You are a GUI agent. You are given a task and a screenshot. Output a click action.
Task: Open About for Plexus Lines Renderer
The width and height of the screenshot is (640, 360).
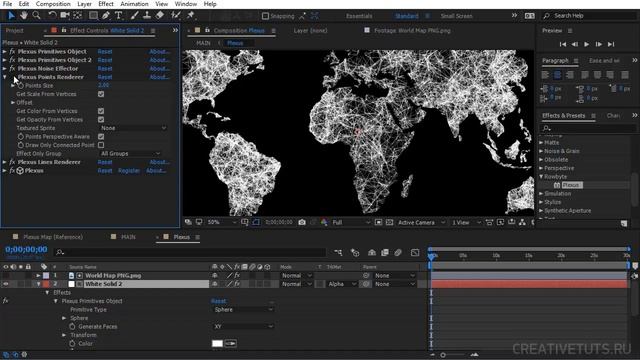pos(159,162)
